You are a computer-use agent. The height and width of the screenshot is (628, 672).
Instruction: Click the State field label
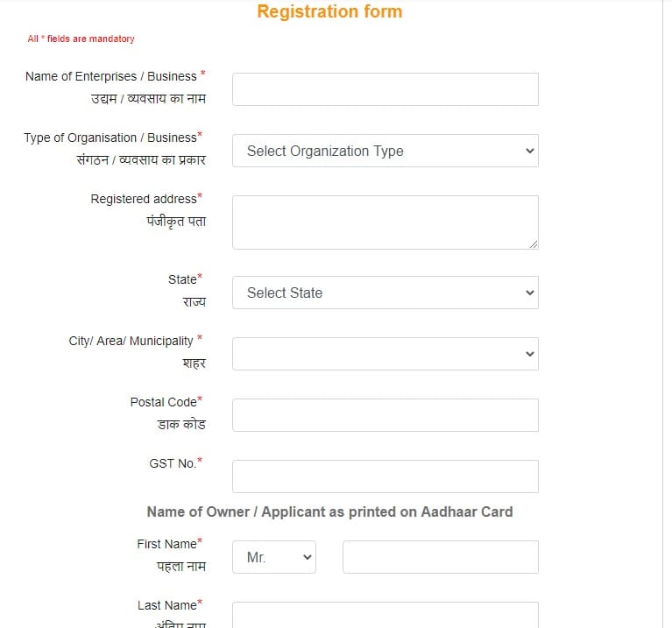point(182,279)
